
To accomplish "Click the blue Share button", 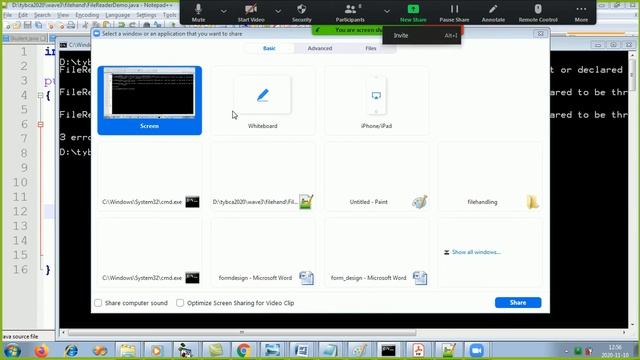I will (518, 302).
